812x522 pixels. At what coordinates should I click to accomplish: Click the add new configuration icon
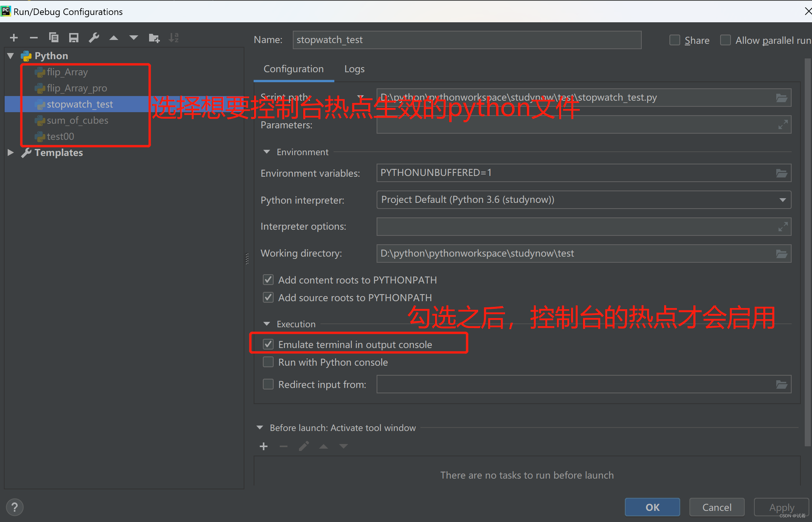(x=13, y=37)
